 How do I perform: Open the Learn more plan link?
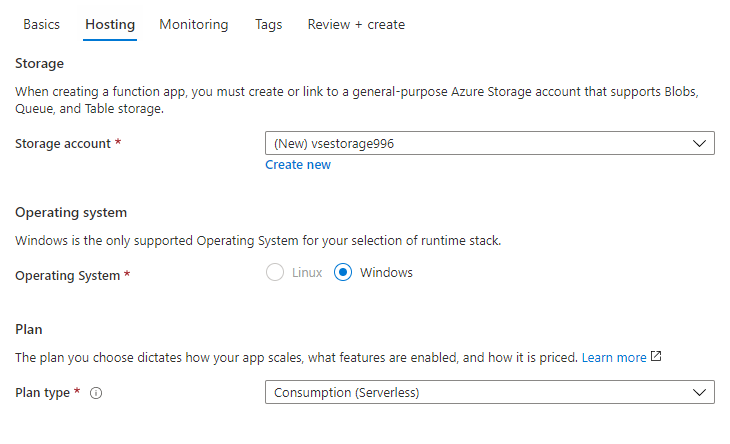pyautogui.click(x=614, y=357)
